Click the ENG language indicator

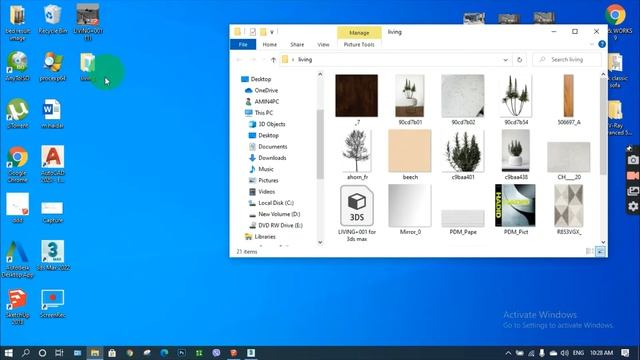578,353
